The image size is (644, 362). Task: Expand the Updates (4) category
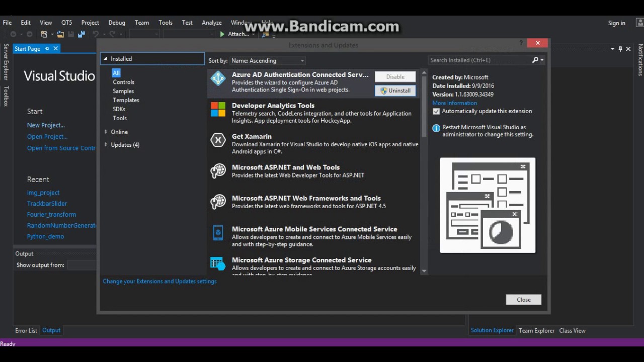(106, 145)
